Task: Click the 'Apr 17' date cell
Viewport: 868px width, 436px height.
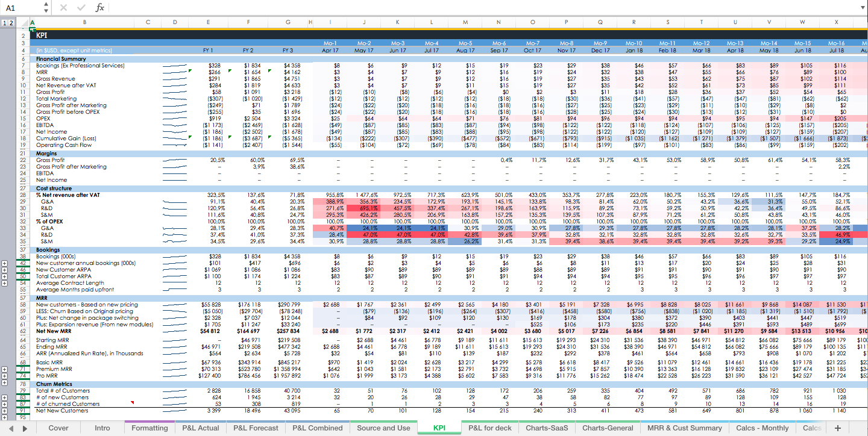Action: (x=330, y=51)
